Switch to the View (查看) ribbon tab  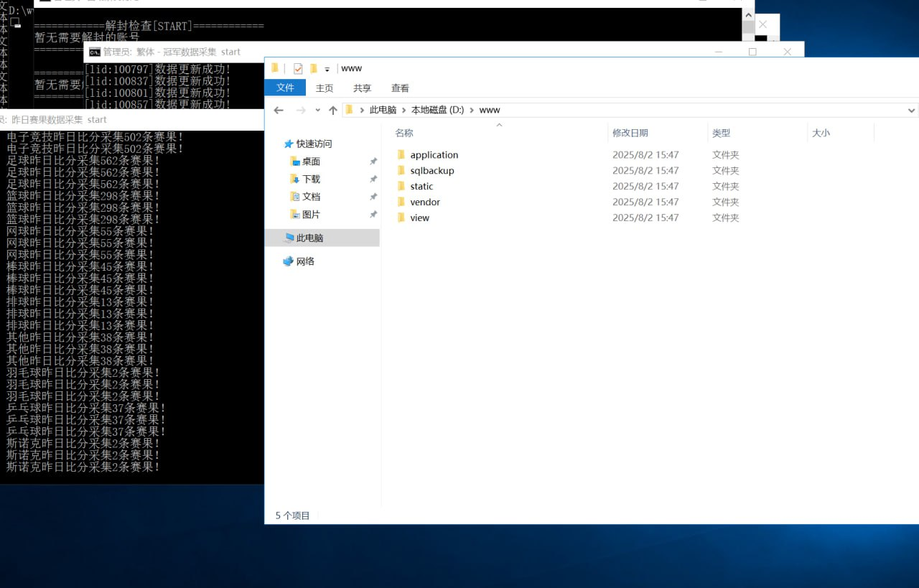click(x=400, y=88)
